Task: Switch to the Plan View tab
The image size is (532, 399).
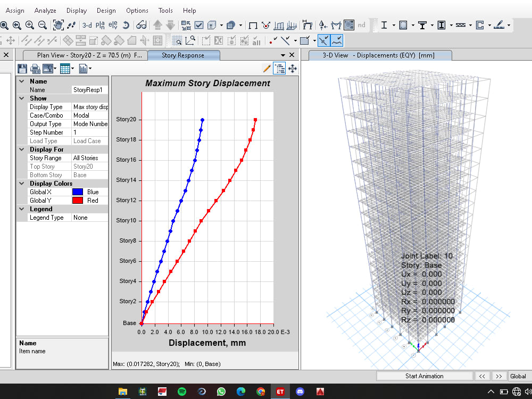Action: 82,55
